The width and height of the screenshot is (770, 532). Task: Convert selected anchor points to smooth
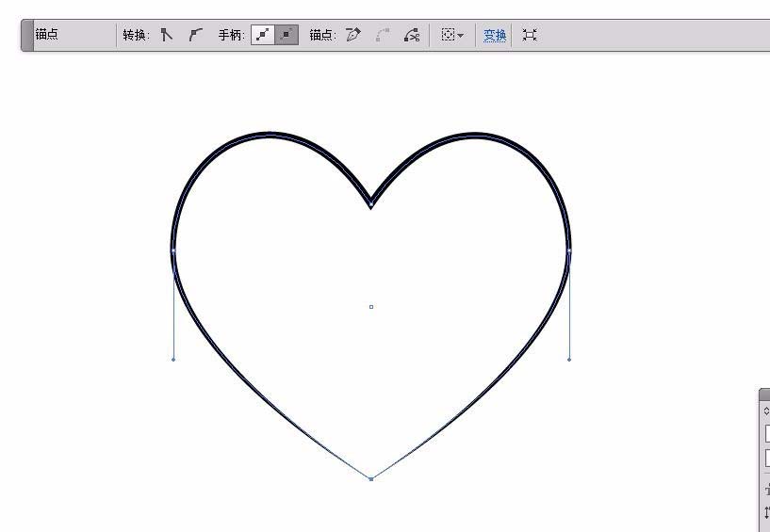(x=195, y=35)
